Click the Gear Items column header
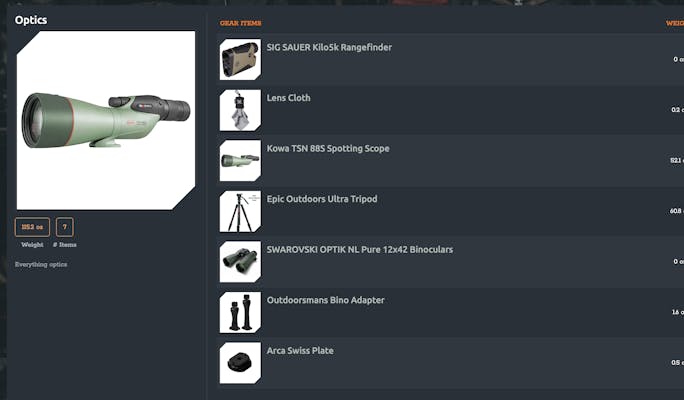Screen dimensions: 684x400 (241, 23)
